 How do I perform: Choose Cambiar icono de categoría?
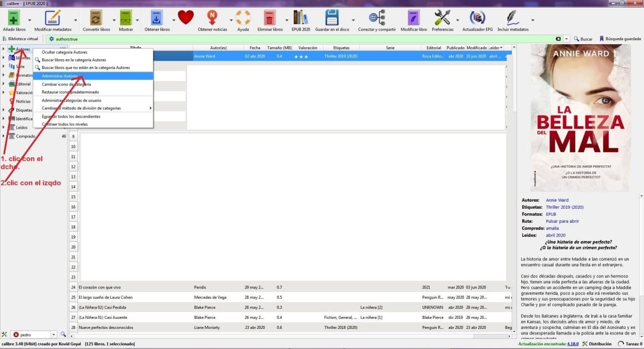click(93, 84)
